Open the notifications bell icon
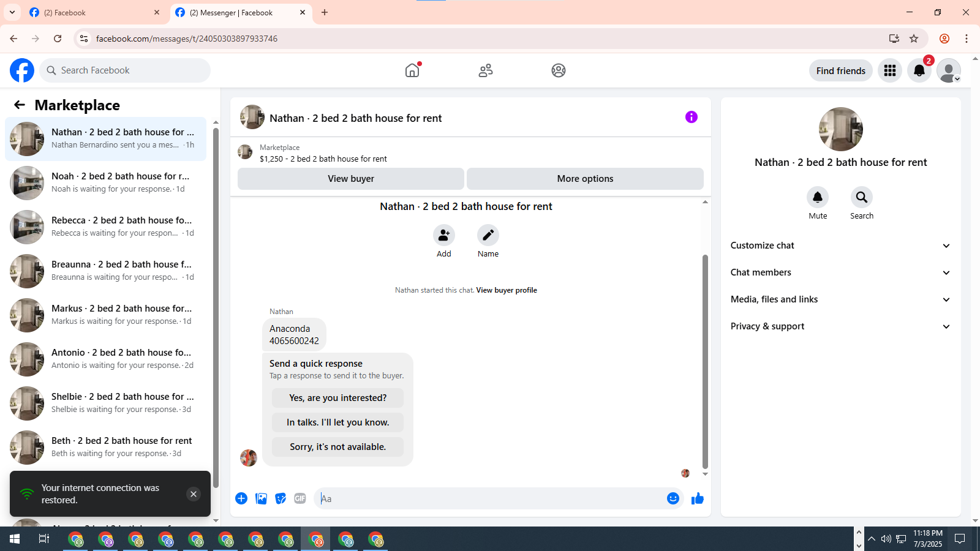Viewport: 980px width, 551px height. (x=919, y=70)
